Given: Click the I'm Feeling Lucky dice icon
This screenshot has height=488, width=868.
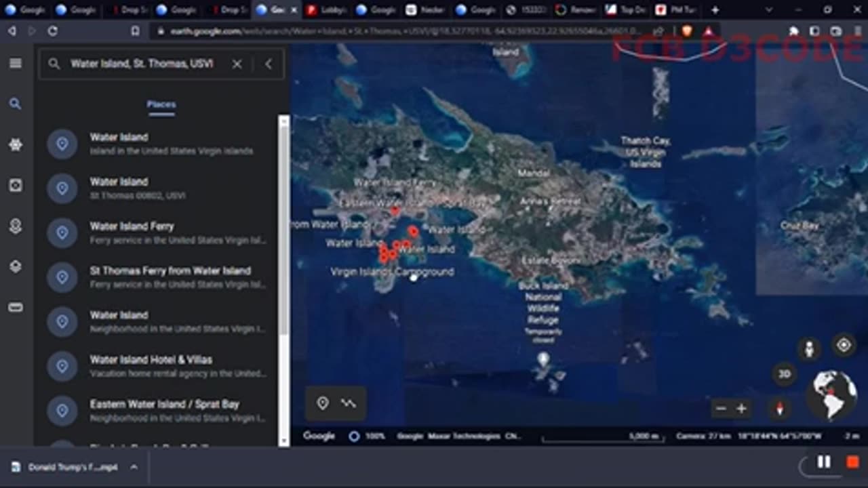Looking at the screenshot, I should 16,185.
